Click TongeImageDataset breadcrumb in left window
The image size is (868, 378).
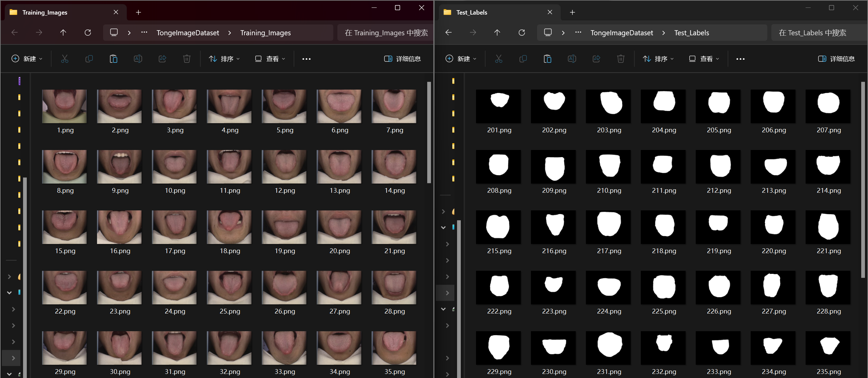point(188,33)
